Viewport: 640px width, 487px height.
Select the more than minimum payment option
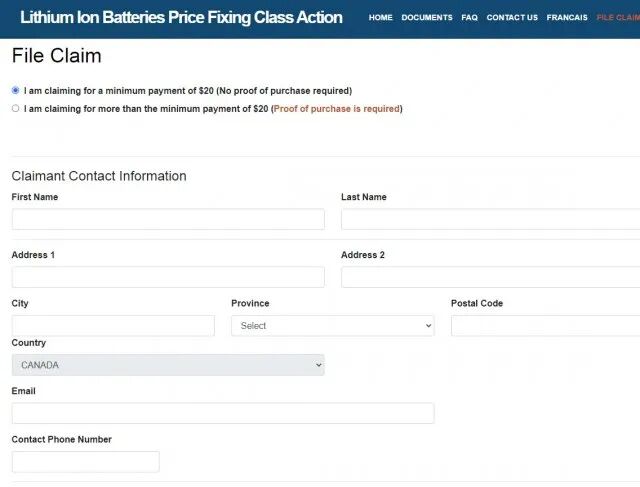15,109
